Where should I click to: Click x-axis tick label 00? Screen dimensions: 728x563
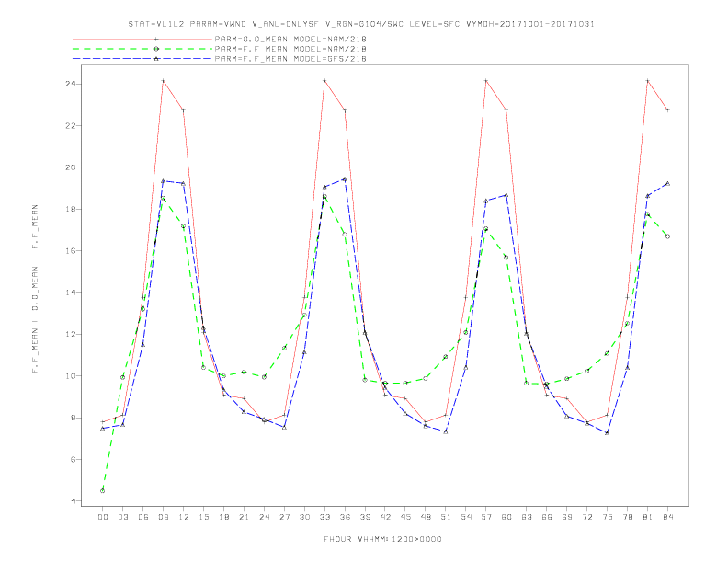(x=103, y=517)
